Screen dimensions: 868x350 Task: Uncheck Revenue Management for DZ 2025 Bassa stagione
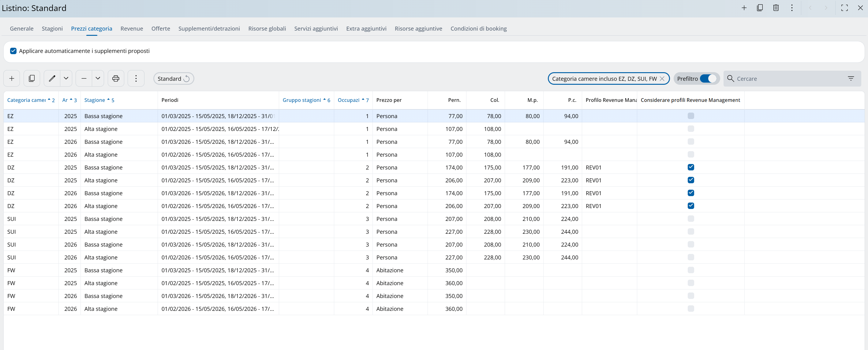(690, 167)
